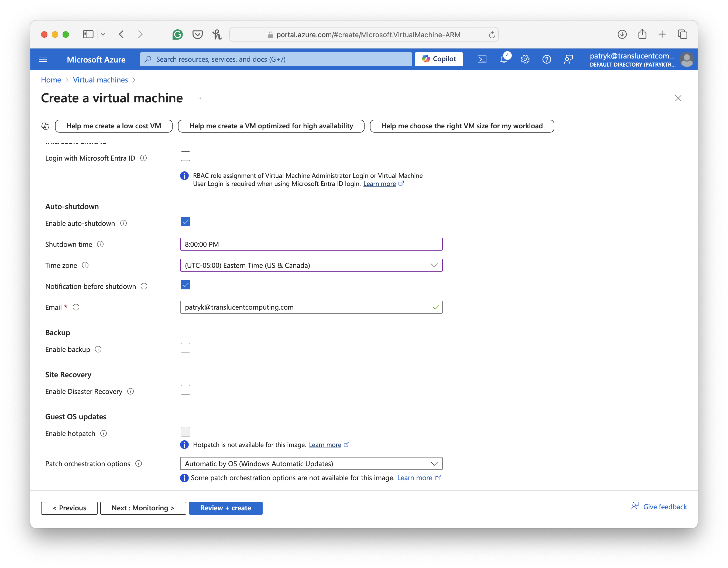Viewport: 728px width, 568px height.
Task: Open portal settings gear icon
Action: (525, 59)
